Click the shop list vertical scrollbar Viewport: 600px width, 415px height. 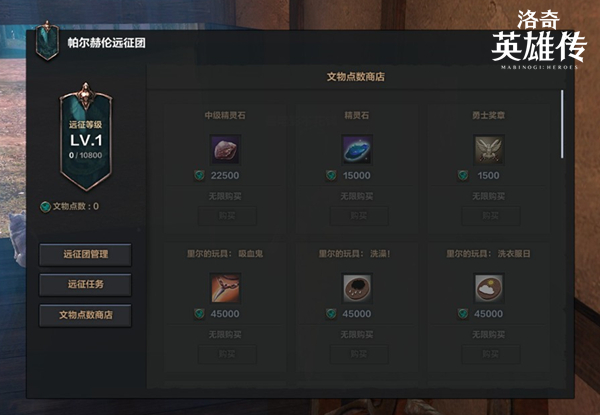562,124
